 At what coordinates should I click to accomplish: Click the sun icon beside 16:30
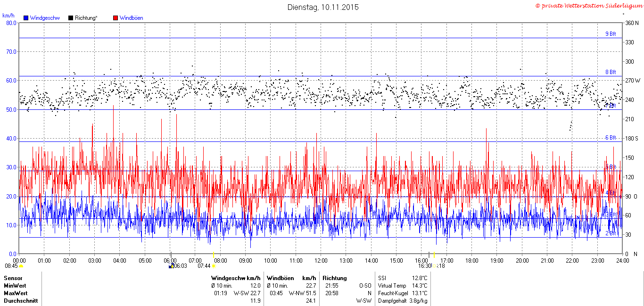point(434,266)
